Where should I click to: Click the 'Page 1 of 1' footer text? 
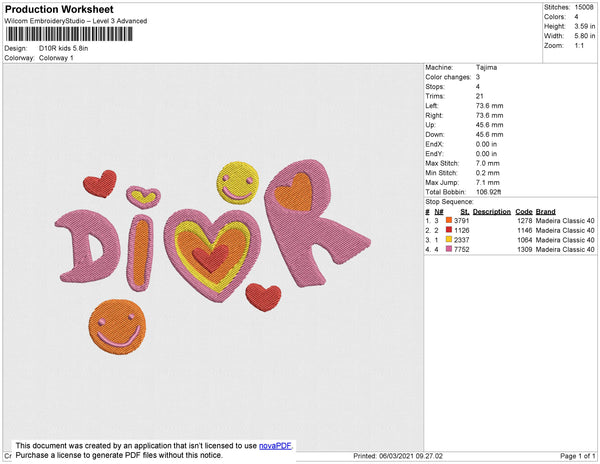578,456
